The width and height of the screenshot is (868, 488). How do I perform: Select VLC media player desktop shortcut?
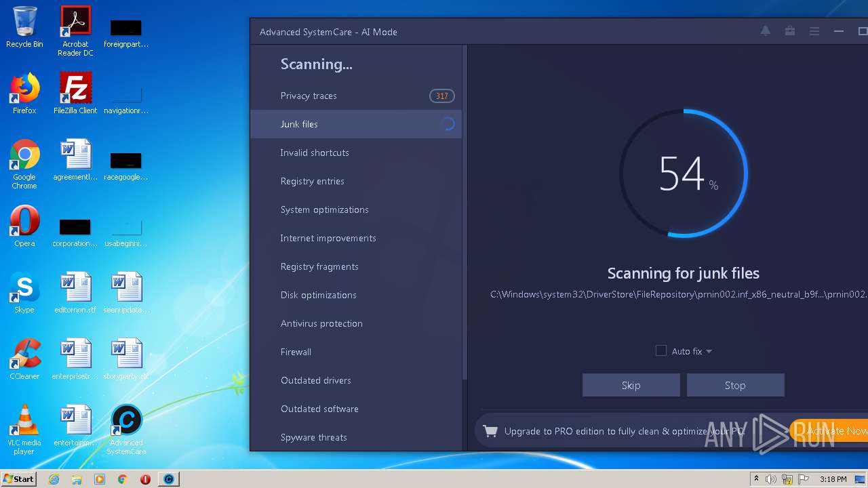pyautogui.click(x=24, y=430)
